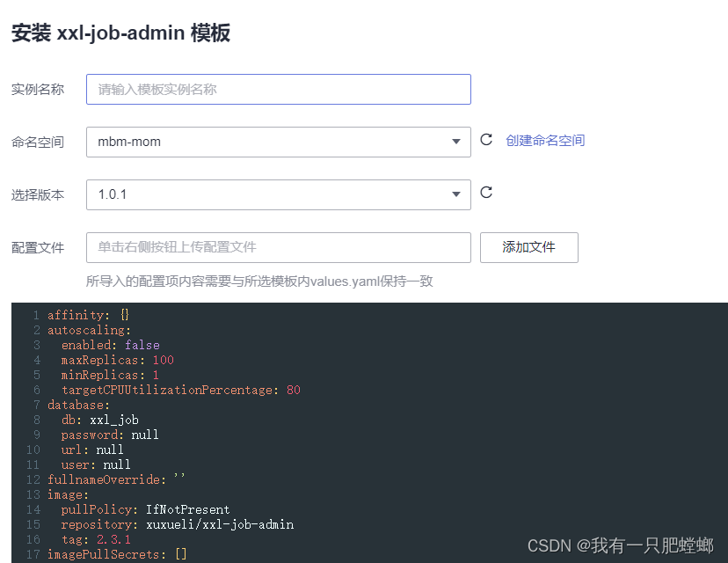The image size is (728, 563).
Task: Click the 'imagePullSecrets: []' line
Action: click(117, 554)
